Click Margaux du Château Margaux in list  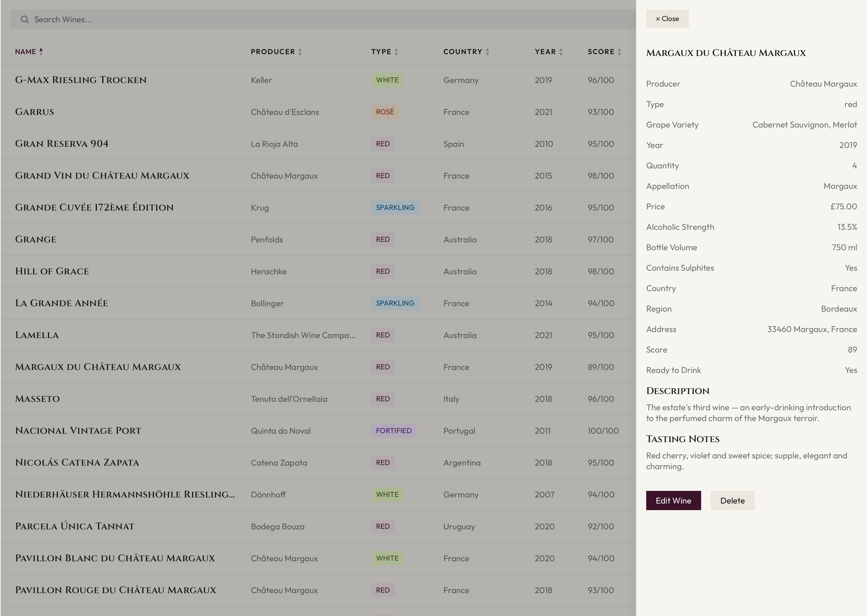[318, 367]
